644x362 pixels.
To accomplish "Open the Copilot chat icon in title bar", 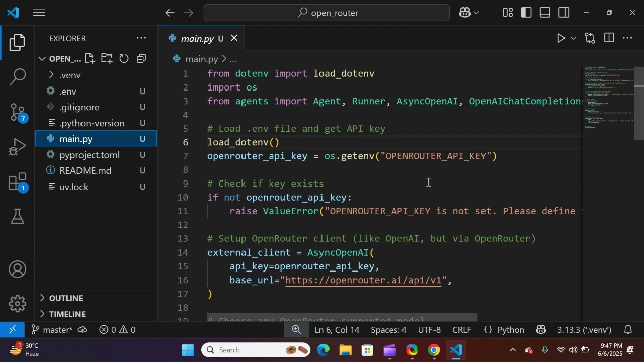I will coord(465,13).
